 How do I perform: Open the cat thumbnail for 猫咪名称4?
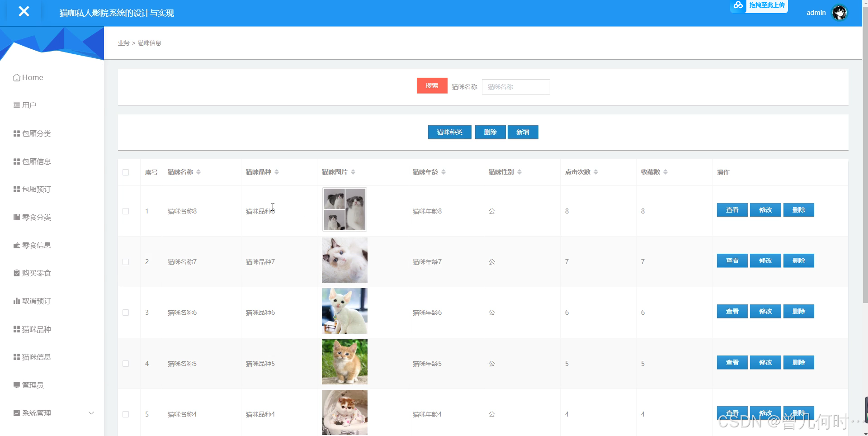[x=344, y=412]
